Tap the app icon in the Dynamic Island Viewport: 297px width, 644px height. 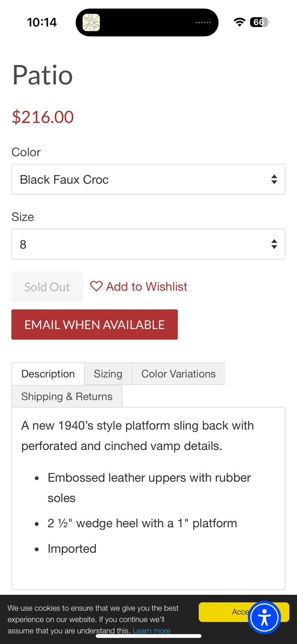[91, 23]
